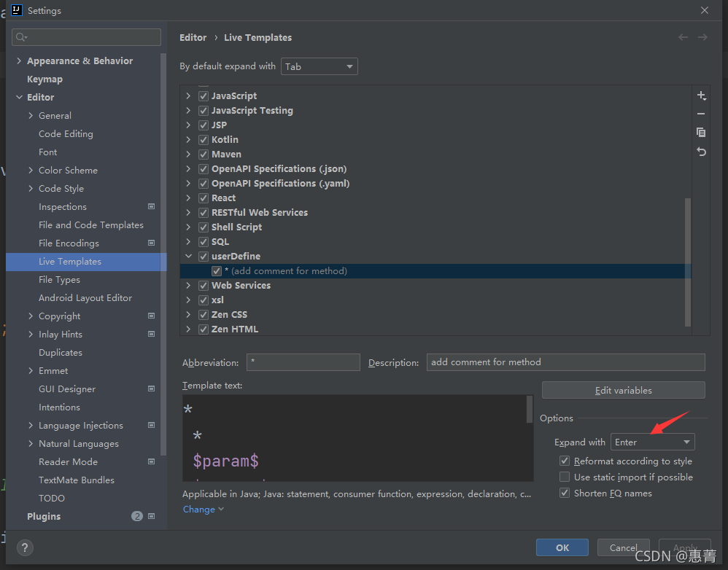
Task: Click inside the Template text editor
Action: tap(355, 438)
